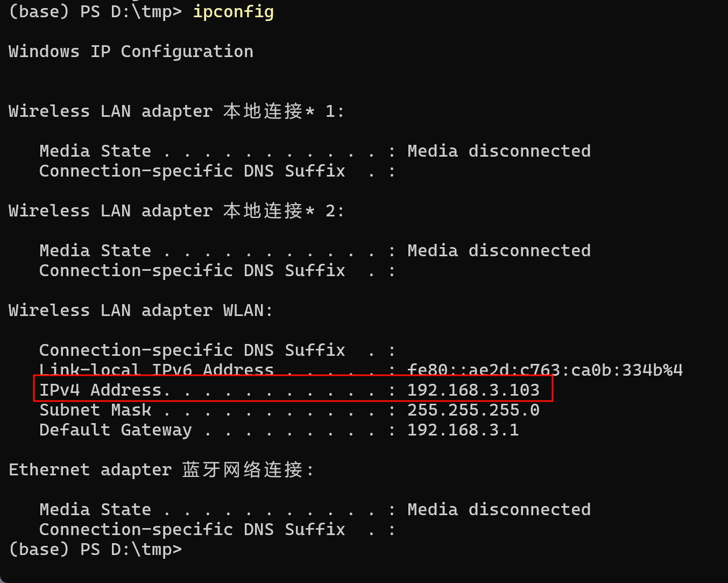This screenshot has height=583, width=728.
Task: Click Media disconnected under 本地连接* 1
Action: [x=499, y=151]
